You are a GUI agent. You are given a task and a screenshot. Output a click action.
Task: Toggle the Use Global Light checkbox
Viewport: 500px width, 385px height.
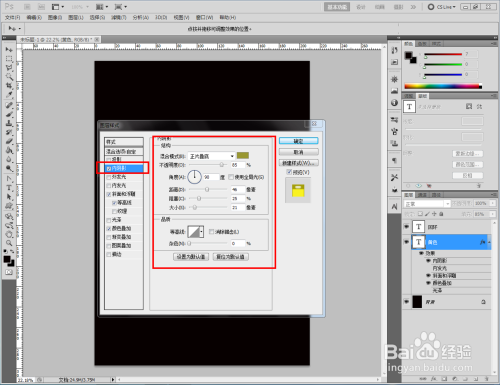click(x=231, y=177)
